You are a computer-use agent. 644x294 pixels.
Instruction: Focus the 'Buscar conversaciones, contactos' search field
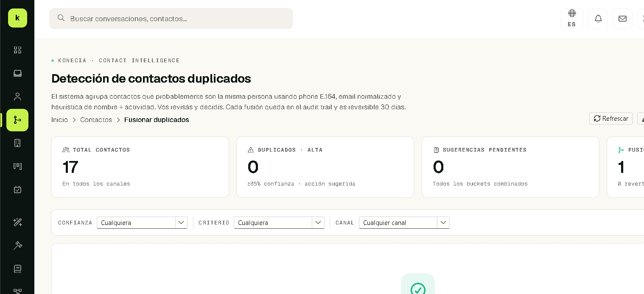pos(171,19)
